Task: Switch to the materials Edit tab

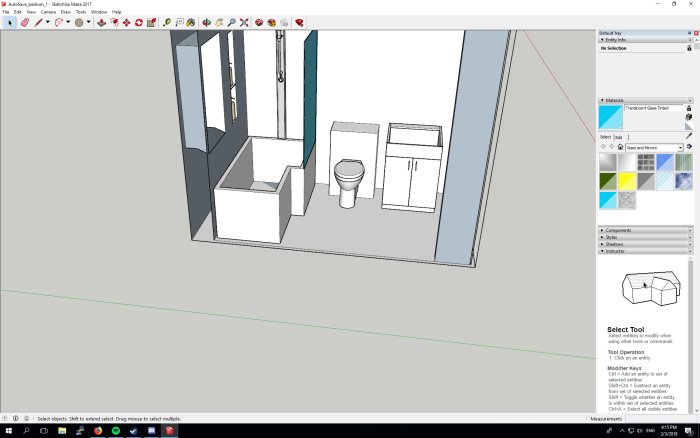Action: click(619, 137)
